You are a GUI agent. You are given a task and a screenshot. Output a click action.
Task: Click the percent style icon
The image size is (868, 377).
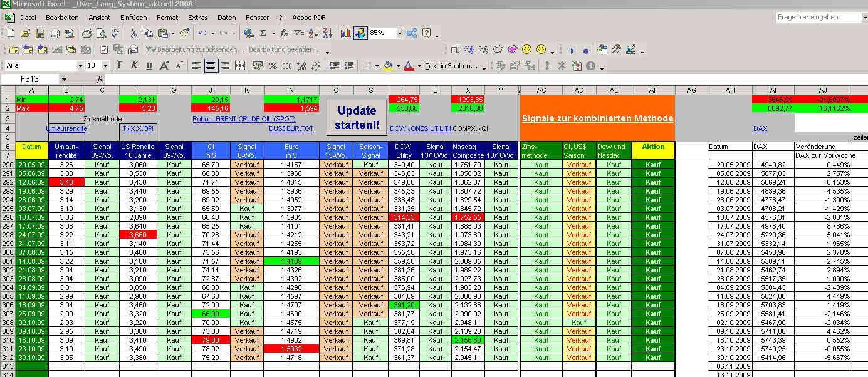tap(273, 66)
